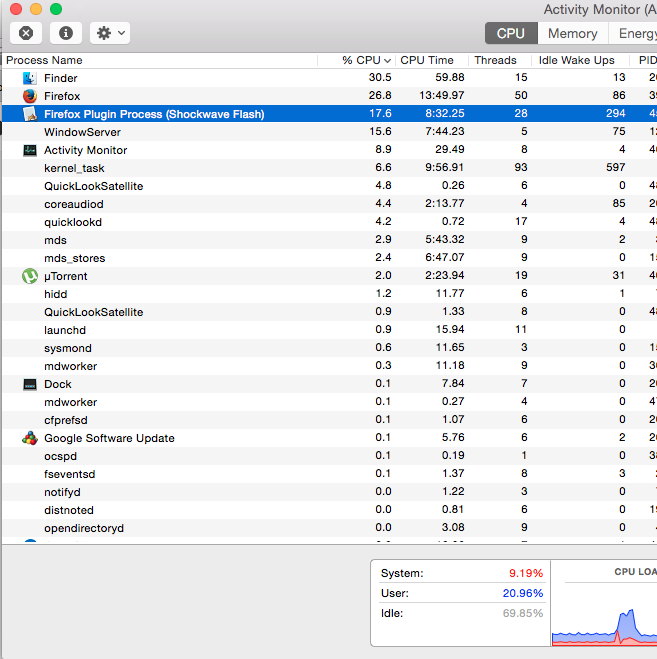
Task: Click the Idle 69.85% statistic
Action: 462,613
